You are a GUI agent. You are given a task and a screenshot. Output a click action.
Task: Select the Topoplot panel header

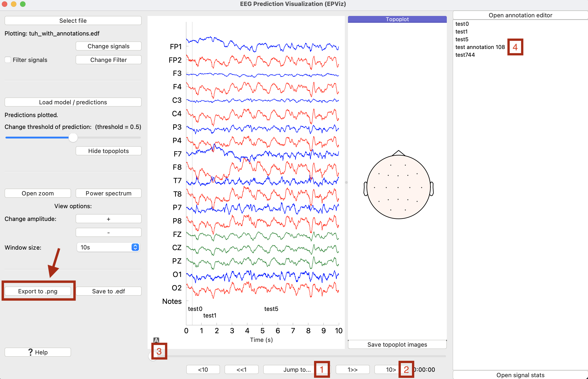pos(397,19)
